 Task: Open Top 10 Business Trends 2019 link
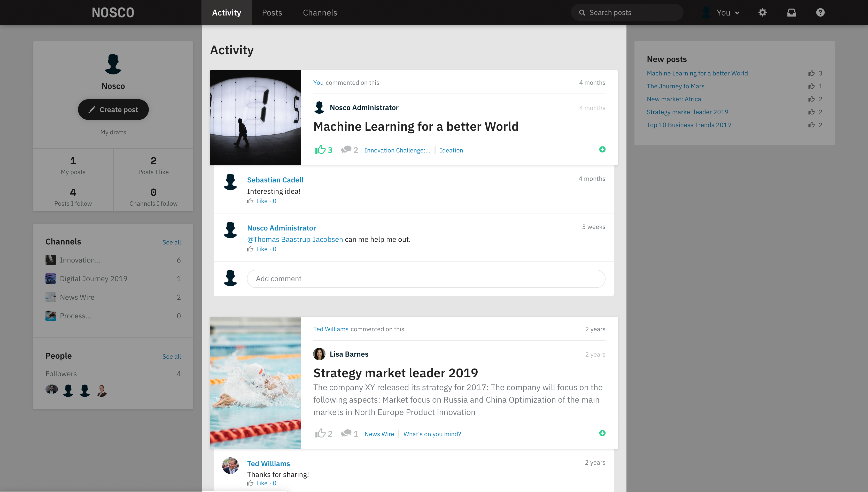pos(689,125)
